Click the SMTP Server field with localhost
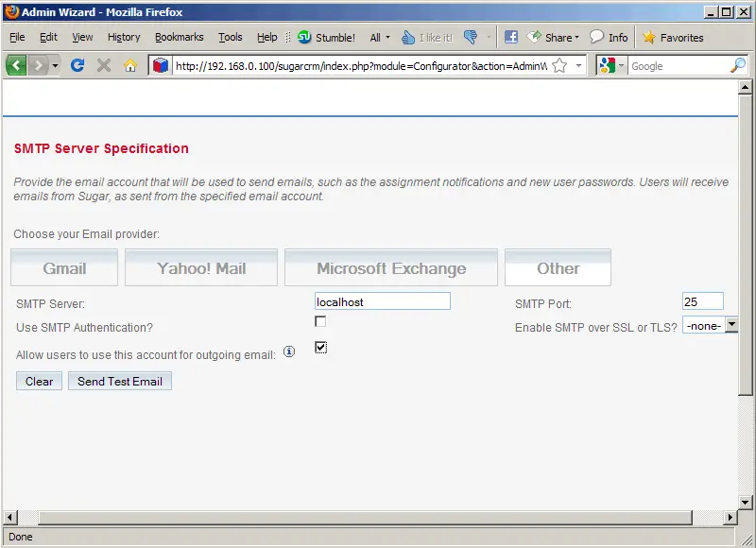 click(383, 301)
